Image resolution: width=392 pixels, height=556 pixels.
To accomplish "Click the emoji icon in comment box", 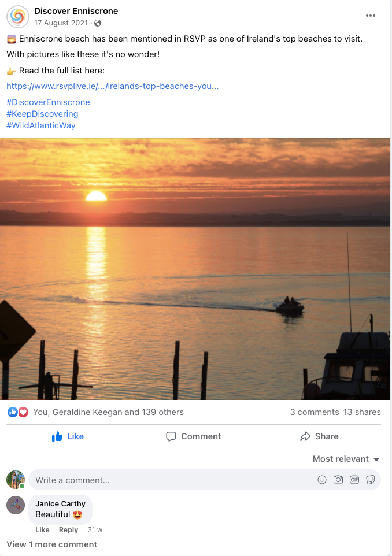I will click(322, 480).
